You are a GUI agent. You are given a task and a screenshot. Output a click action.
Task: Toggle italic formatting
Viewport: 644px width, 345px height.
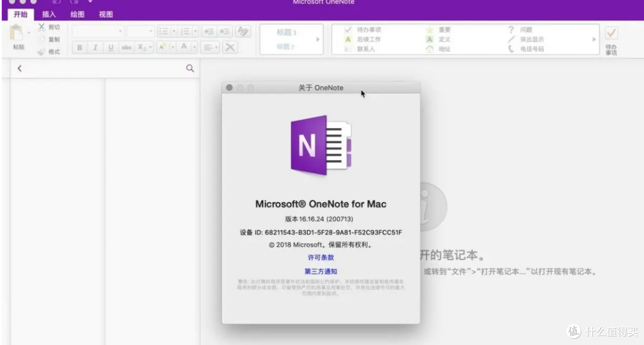[x=95, y=47]
